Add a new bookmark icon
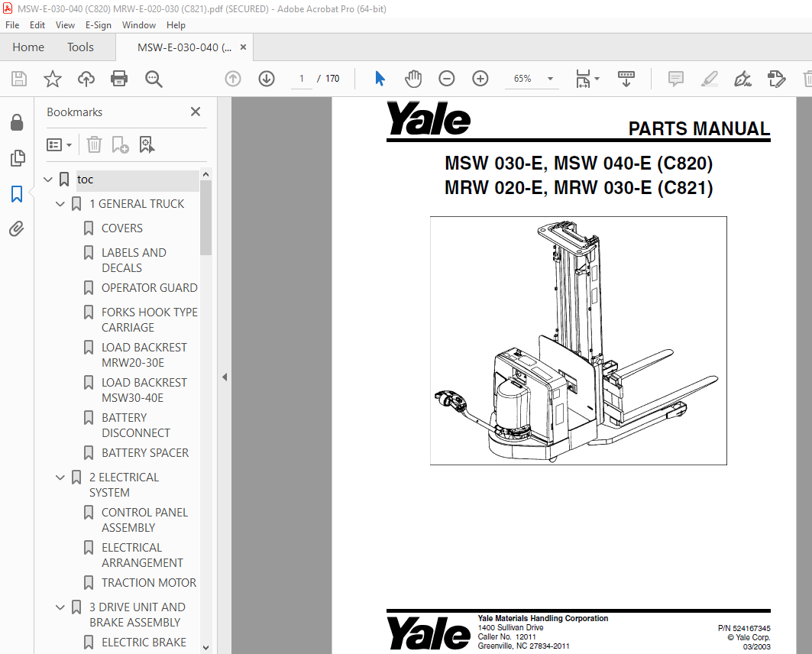The width and height of the screenshot is (812, 654). [120, 144]
